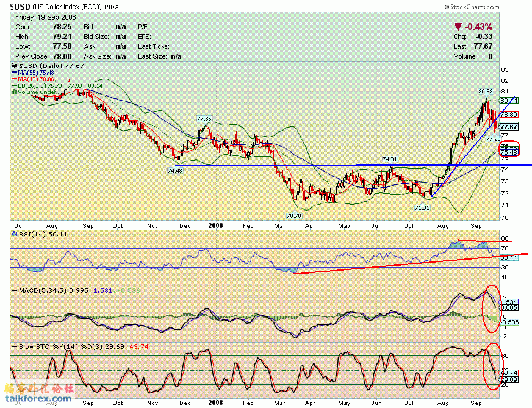The height and width of the screenshot is (408, 532).
Task: Click the EPS: label
Action: [x=144, y=37]
